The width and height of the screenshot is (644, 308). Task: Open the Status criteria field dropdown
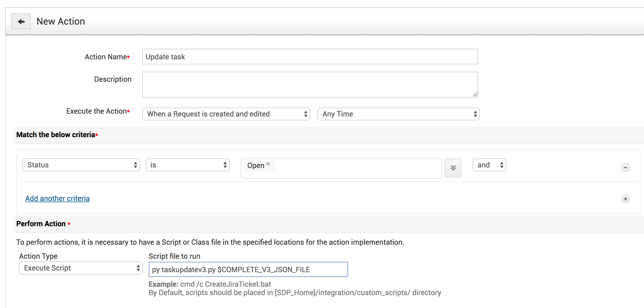pyautogui.click(x=81, y=165)
